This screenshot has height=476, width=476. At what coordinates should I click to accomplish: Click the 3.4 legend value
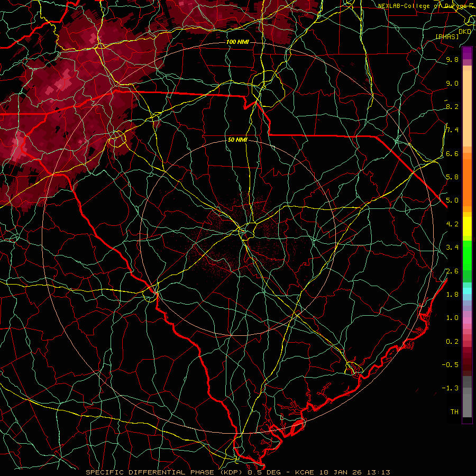click(x=452, y=248)
